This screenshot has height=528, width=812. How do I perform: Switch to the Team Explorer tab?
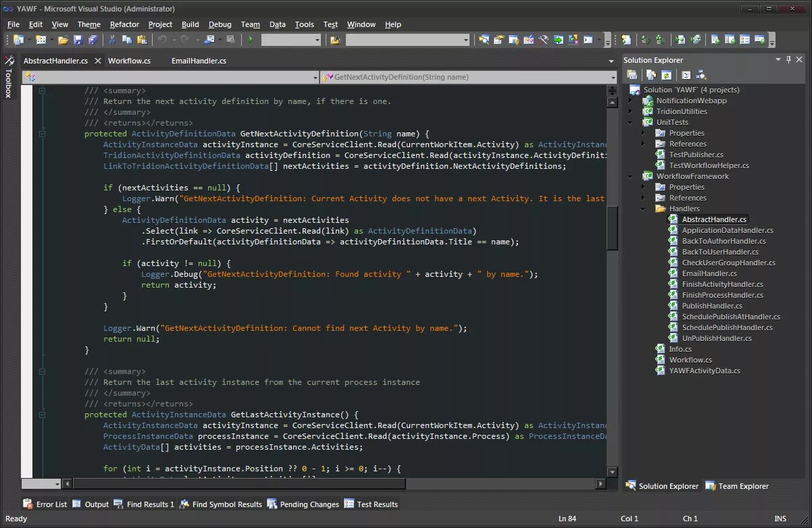737,486
